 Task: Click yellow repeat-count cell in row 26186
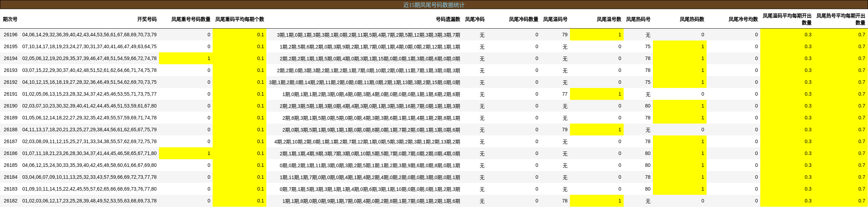[x=186, y=153]
